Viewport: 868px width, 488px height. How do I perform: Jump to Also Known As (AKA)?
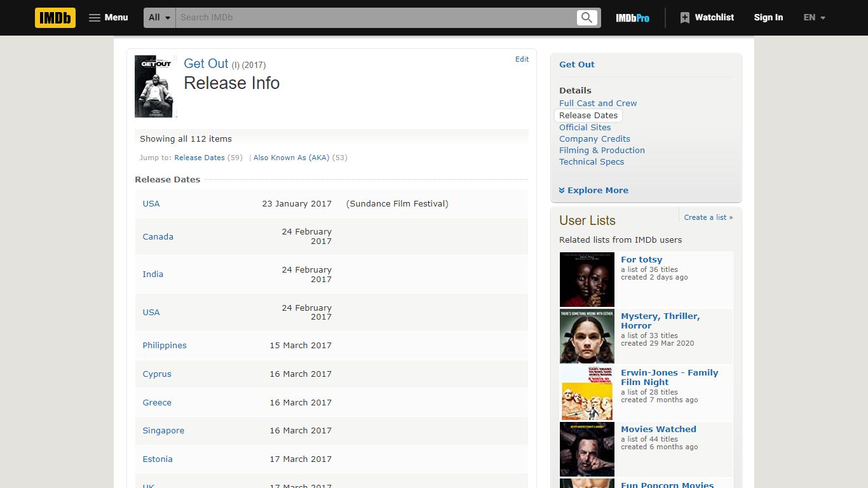tap(292, 158)
